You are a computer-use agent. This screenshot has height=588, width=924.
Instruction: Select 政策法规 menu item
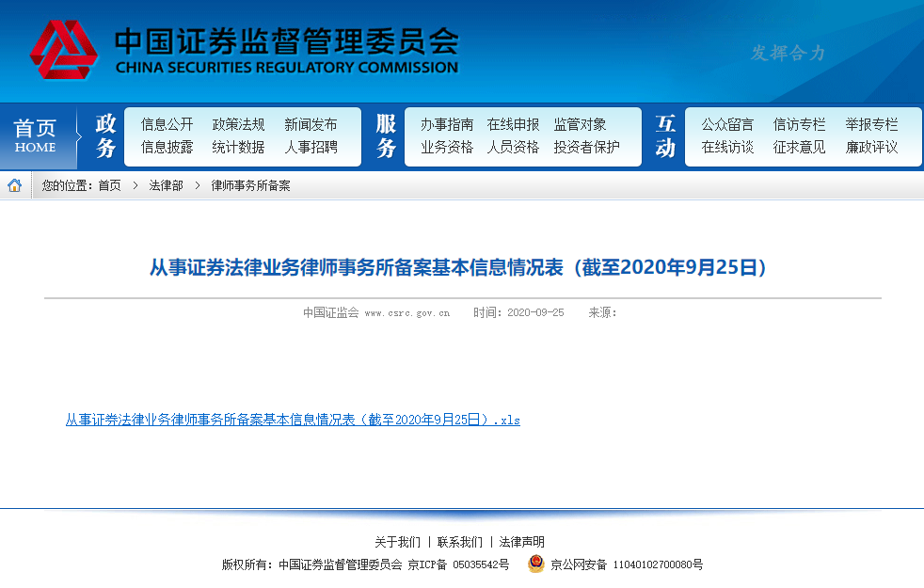(x=238, y=124)
